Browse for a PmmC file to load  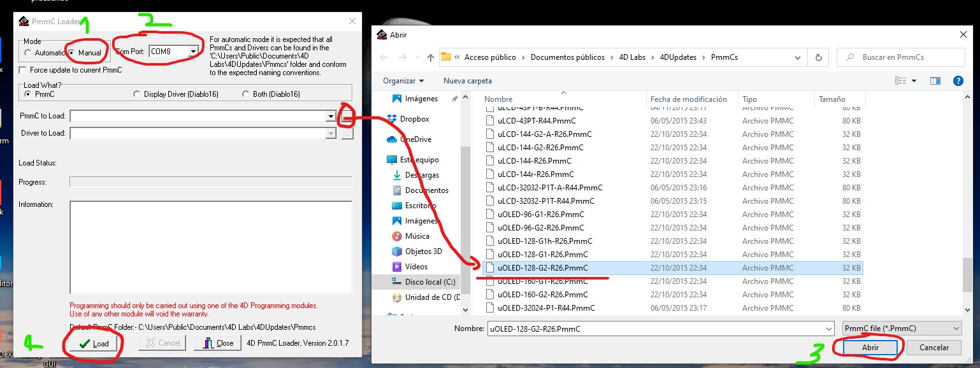pyautogui.click(x=347, y=117)
